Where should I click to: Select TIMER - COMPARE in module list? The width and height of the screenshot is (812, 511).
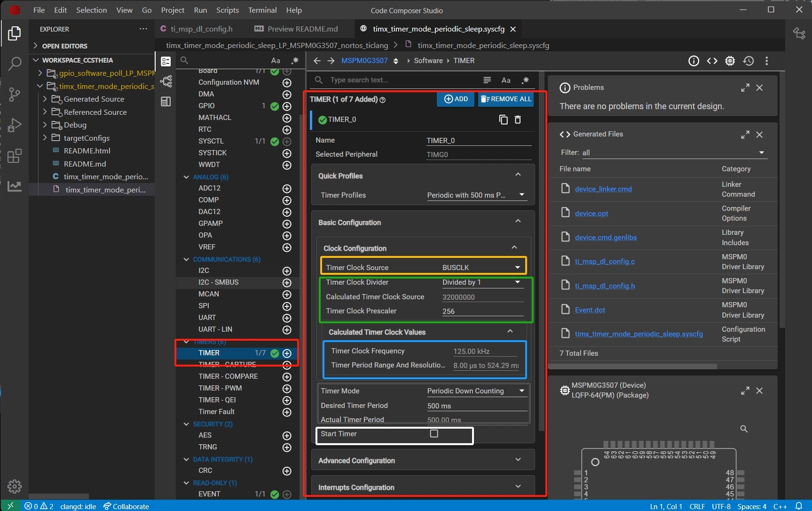coord(228,376)
